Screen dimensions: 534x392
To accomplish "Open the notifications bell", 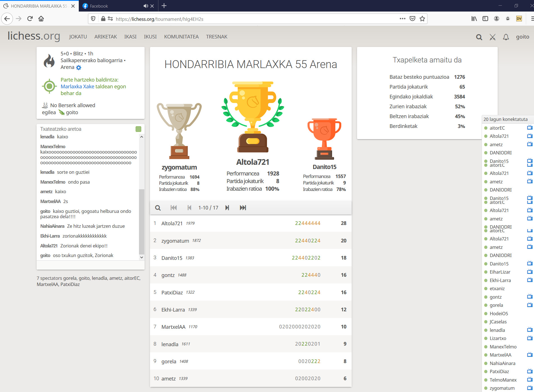I will [506, 37].
